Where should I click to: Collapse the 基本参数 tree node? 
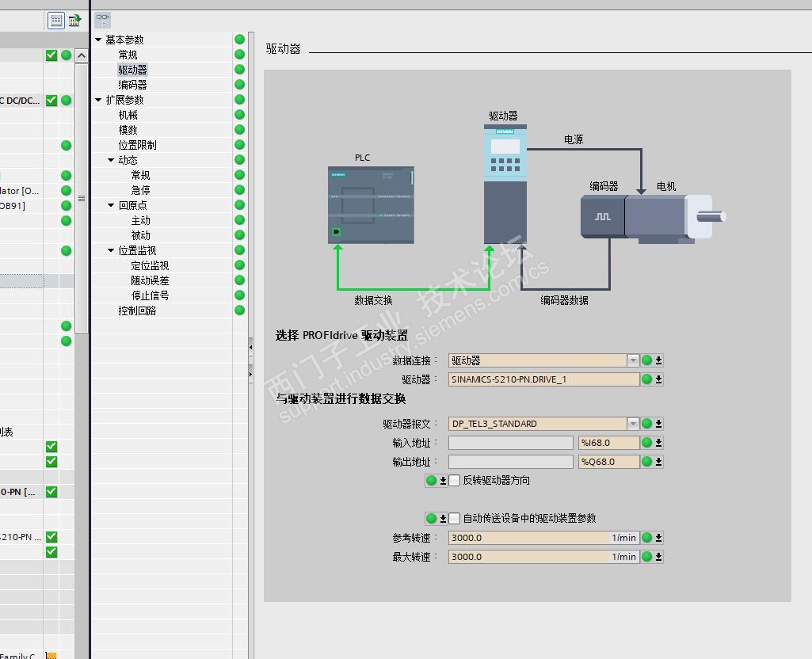click(x=98, y=40)
